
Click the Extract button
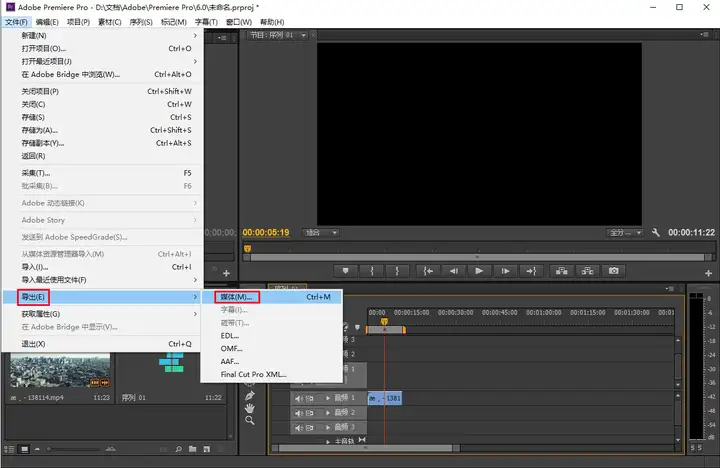click(587, 271)
